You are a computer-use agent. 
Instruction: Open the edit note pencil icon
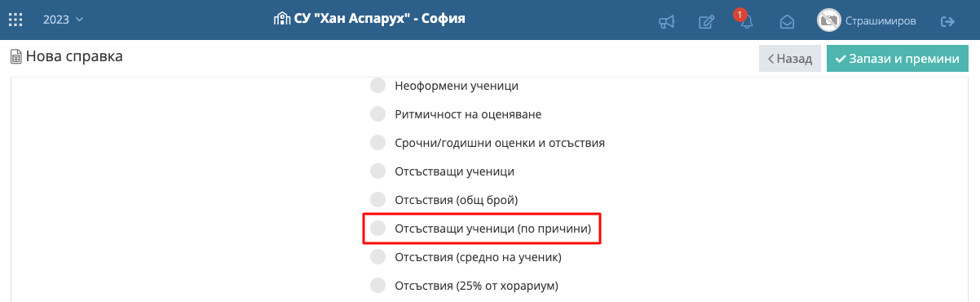point(707,21)
